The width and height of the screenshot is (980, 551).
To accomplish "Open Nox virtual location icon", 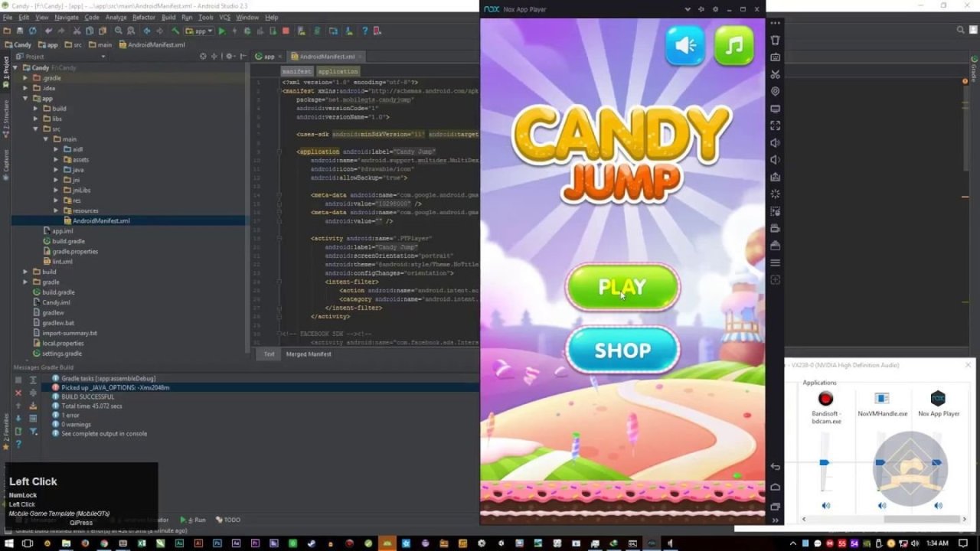I will click(x=775, y=92).
